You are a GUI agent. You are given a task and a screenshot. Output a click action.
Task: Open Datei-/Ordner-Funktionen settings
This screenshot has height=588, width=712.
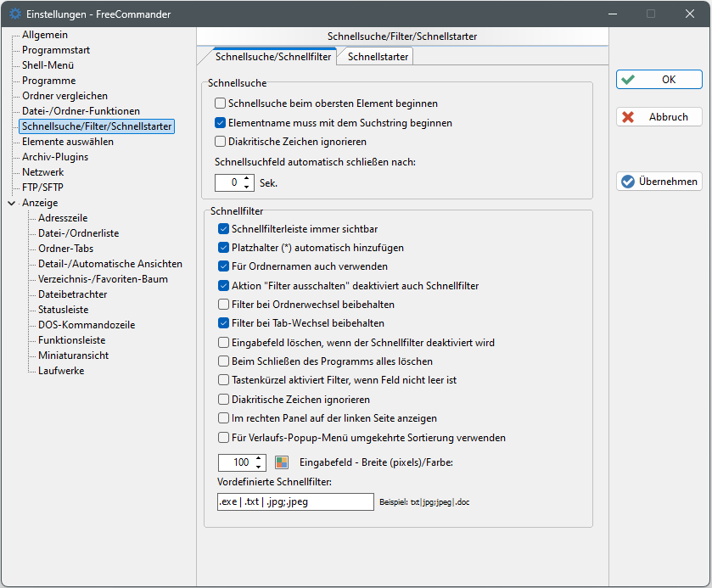(81, 111)
